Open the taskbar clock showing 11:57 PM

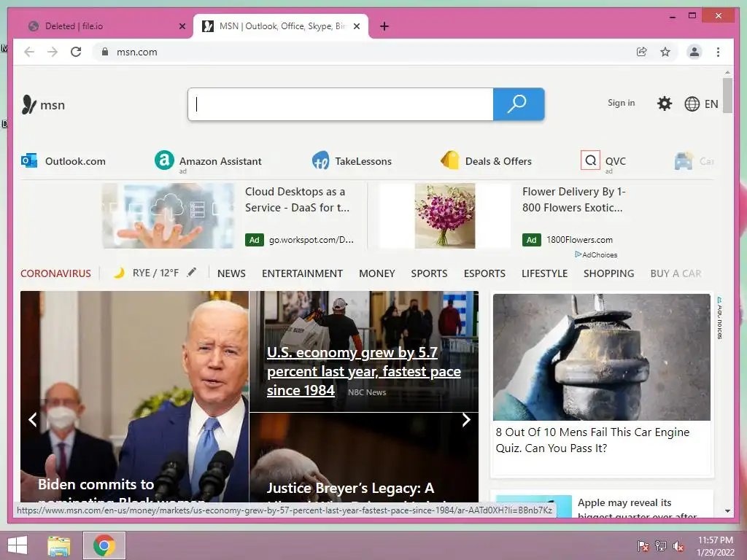[716, 546]
